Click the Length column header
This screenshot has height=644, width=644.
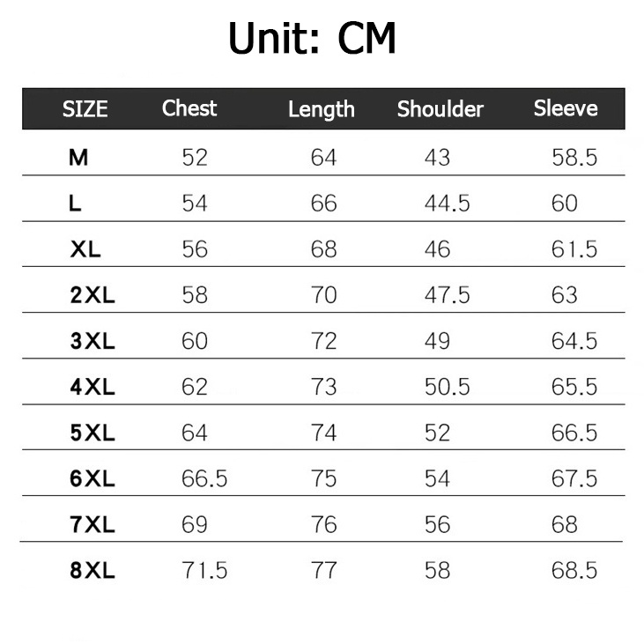[322, 109]
